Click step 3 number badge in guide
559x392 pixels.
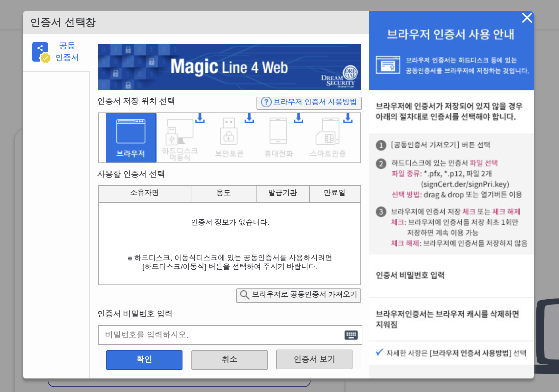(381, 212)
